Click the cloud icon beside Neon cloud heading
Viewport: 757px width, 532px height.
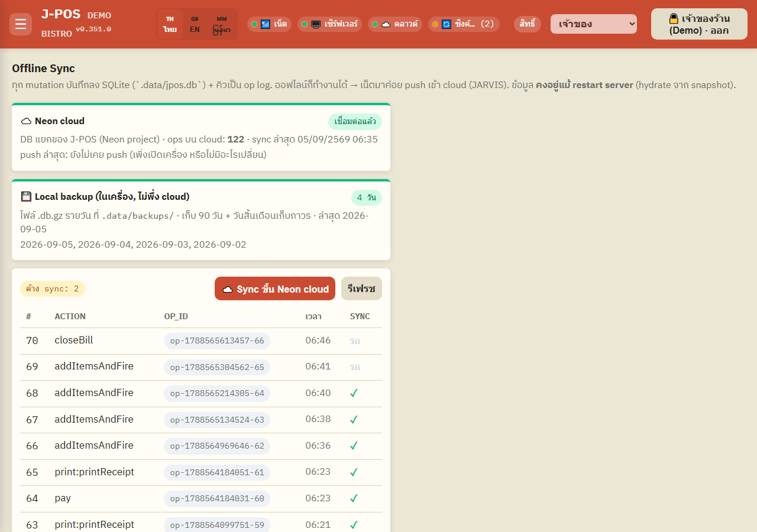click(x=26, y=121)
